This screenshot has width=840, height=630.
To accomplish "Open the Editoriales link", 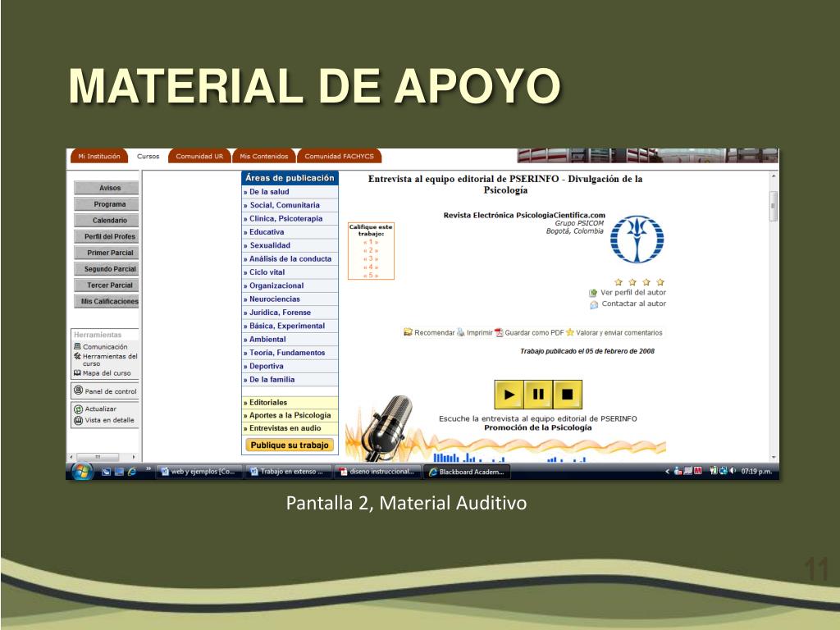I will (x=290, y=402).
